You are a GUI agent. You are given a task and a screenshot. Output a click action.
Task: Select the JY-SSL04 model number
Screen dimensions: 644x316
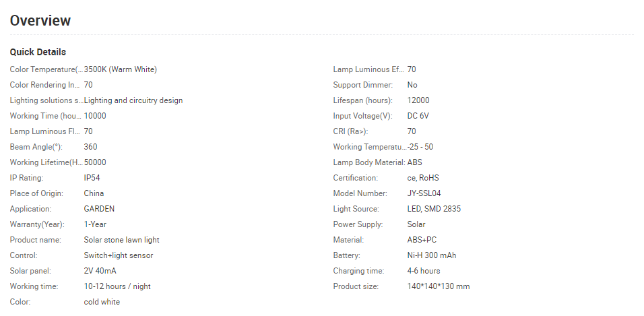tap(424, 193)
